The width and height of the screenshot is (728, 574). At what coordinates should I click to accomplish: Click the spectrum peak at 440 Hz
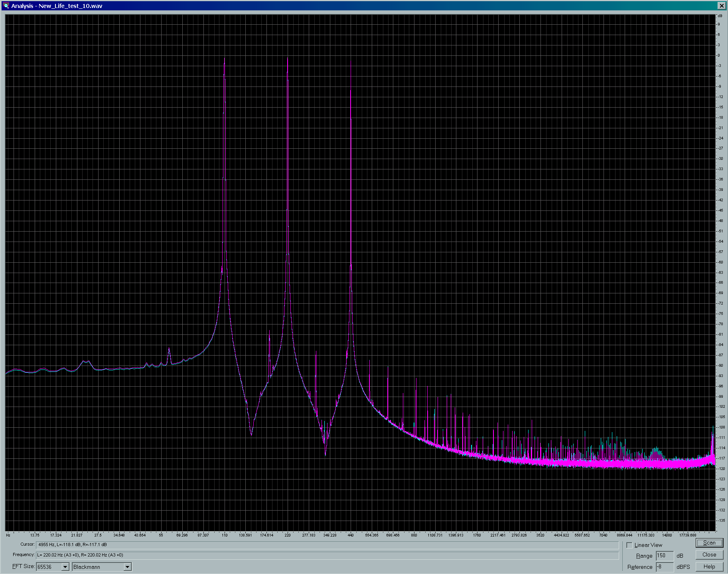coord(351,91)
